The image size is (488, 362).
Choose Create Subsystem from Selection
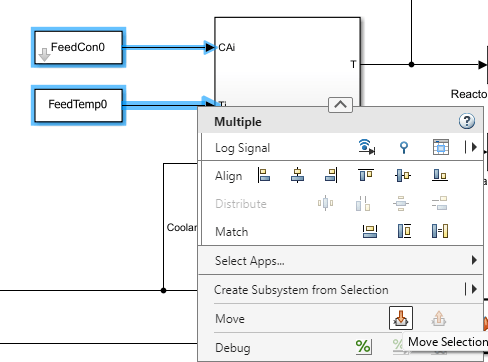(301, 290)
